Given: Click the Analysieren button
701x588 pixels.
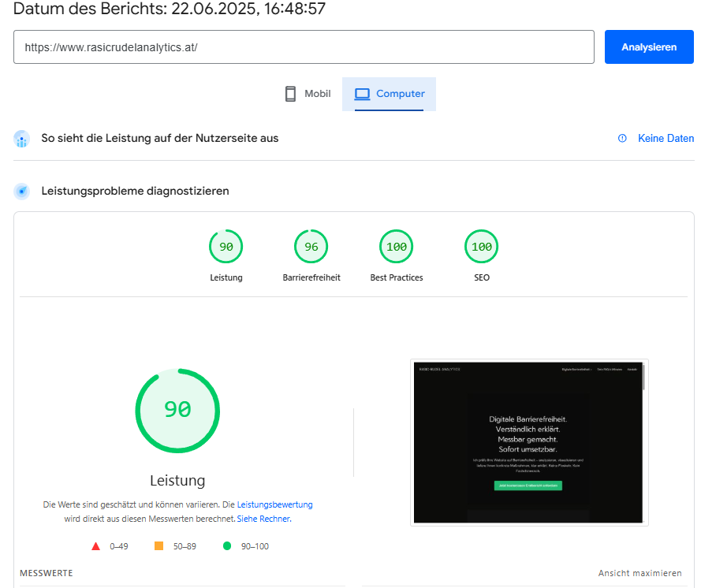Looking at the screenshot, I should 649,47.
